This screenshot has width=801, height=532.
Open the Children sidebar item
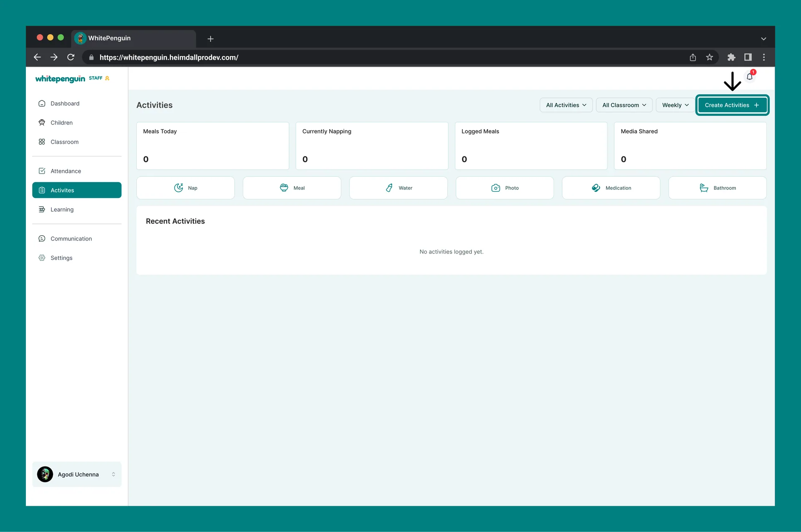[x=77, y=123]
